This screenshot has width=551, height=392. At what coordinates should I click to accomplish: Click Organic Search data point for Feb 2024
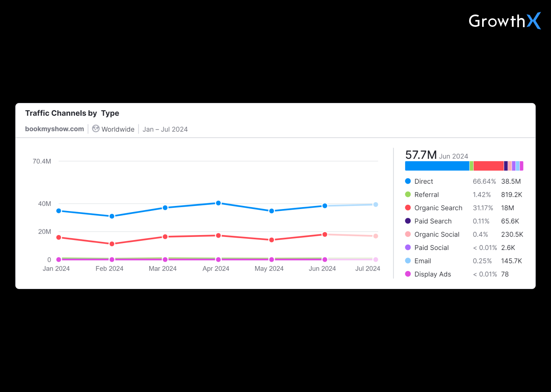coord(112,244)
